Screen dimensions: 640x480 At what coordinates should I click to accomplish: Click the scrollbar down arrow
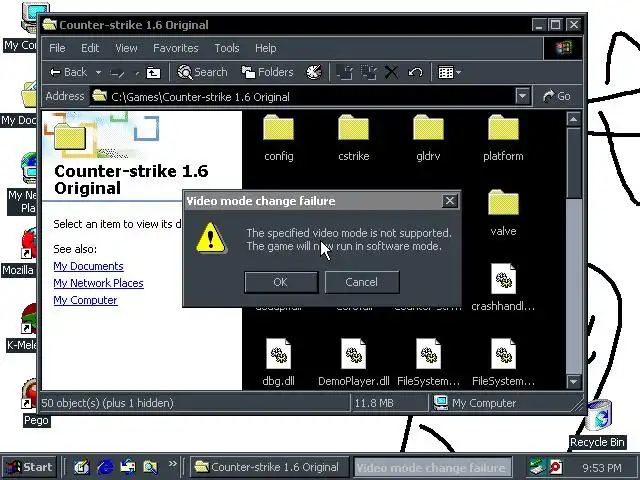pos(573,382)
